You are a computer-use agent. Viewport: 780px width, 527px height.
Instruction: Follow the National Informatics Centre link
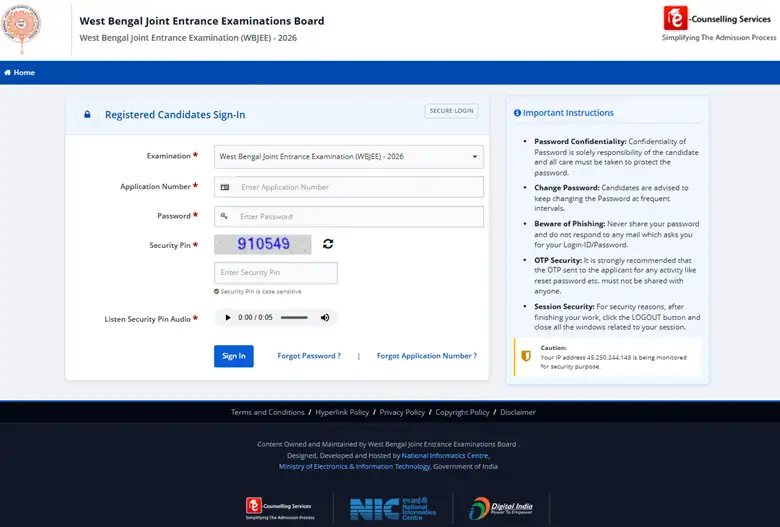click(445, 455)
